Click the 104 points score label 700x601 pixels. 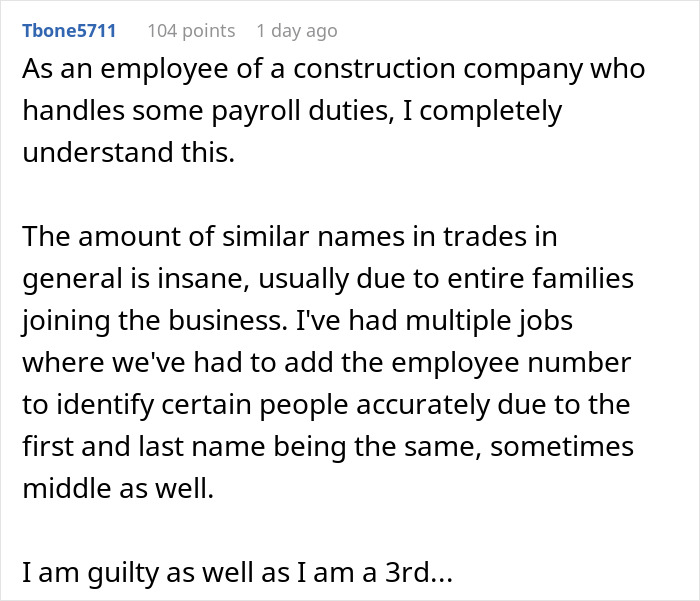coord(191,31)
